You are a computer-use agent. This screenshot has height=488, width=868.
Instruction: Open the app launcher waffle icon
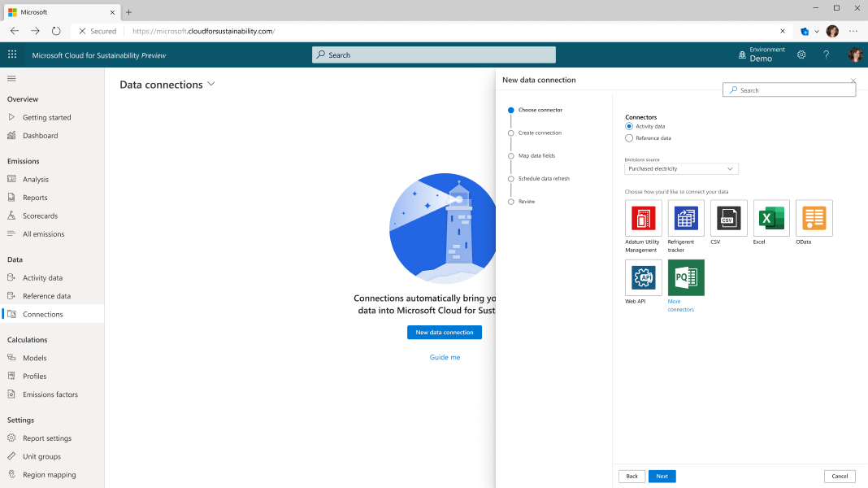12,54
